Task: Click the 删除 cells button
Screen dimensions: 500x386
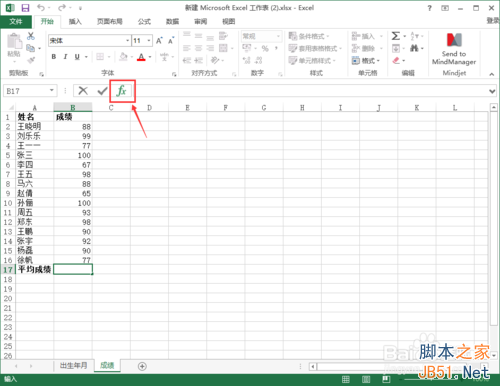Action: tap(367, 49)
